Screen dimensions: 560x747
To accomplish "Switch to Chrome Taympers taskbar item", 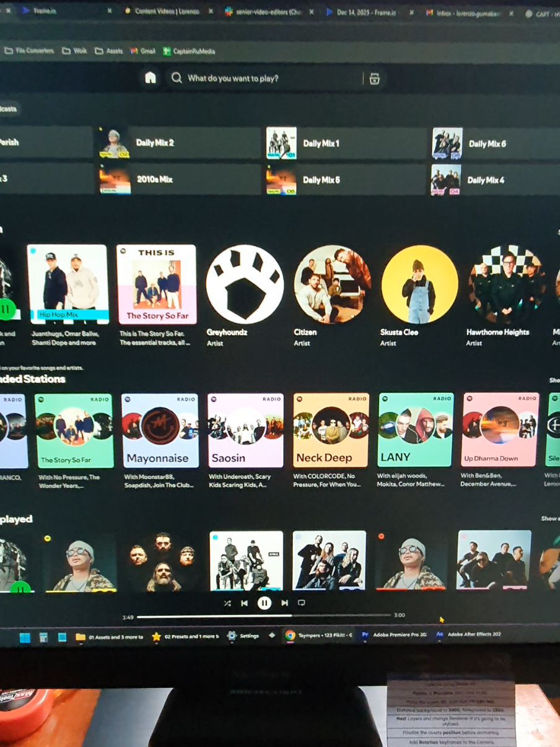I will 319,636.
